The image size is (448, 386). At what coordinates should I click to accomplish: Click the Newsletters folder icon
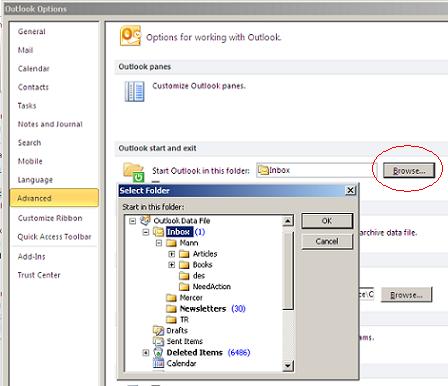coord(171,309)
